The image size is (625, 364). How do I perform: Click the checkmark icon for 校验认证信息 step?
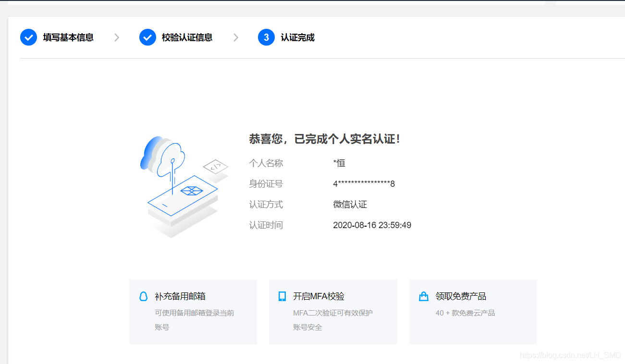(147, 37)
